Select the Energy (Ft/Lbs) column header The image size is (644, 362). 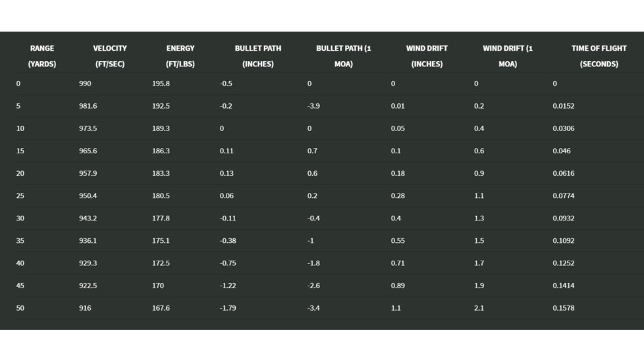coord(180,56)
